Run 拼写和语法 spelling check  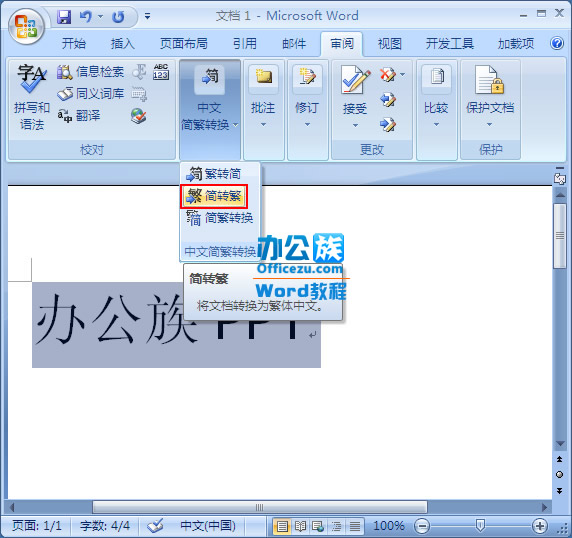click(x=31, y=98)
